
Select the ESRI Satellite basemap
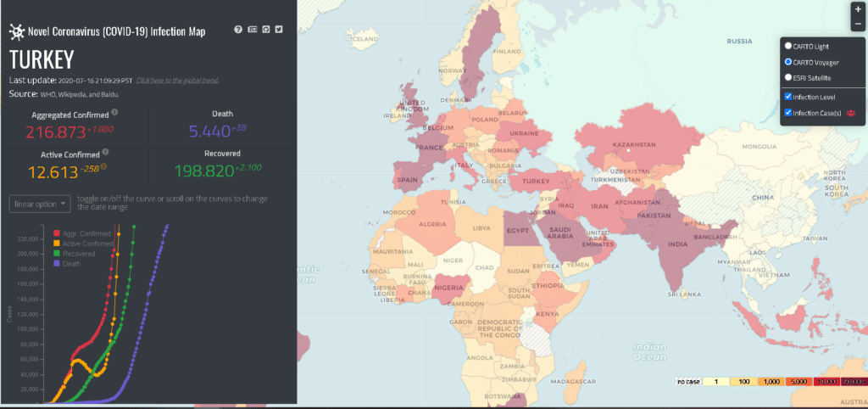[x=788, y=77]
